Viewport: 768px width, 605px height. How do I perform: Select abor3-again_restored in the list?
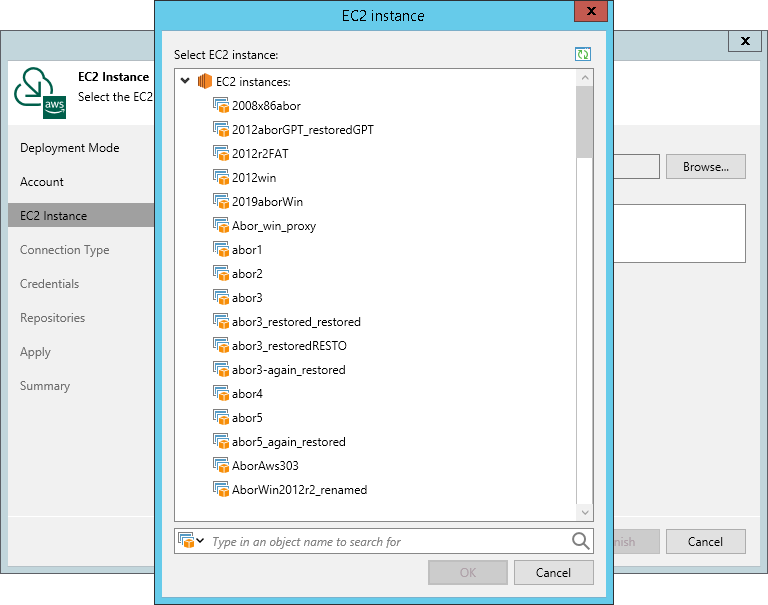pos(289,370)
